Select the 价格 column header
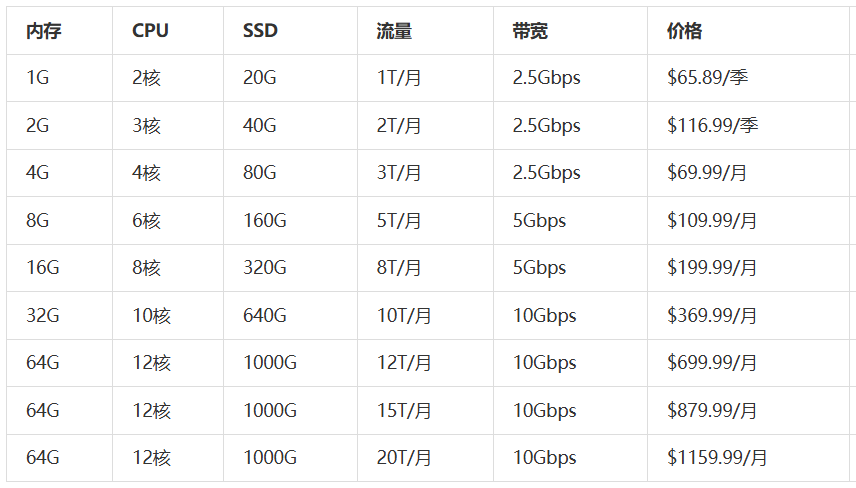This screenshot has width=856, height=488. [684, 31]
